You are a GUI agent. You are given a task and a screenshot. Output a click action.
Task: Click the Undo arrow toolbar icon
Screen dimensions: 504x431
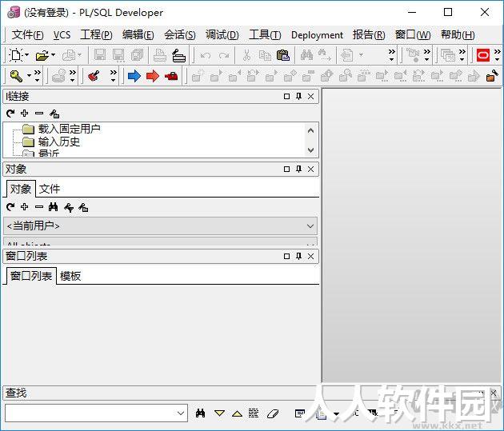205,55
